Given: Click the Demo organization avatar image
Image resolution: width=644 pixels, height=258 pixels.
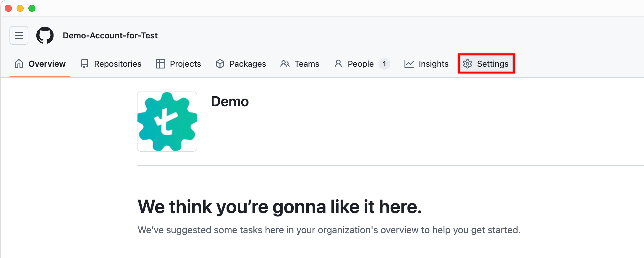Looking at the screenshot, I should [167, 122].
